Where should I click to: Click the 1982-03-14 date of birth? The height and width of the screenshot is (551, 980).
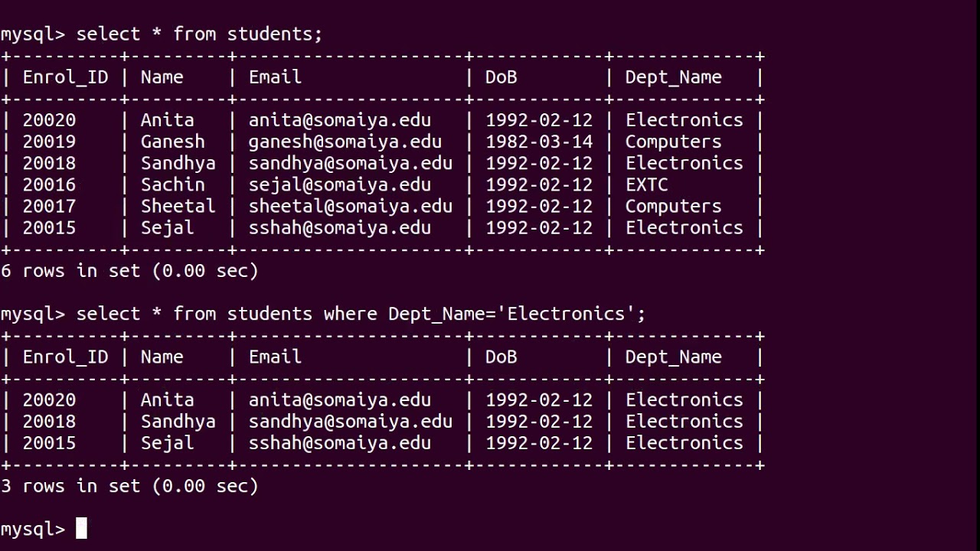[x=539, y=142]
